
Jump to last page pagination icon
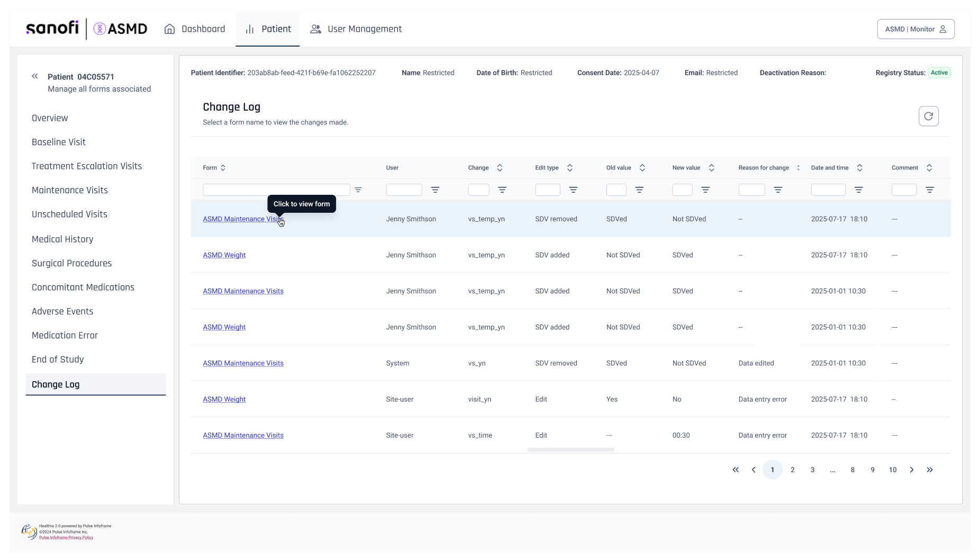click(930, 469)
